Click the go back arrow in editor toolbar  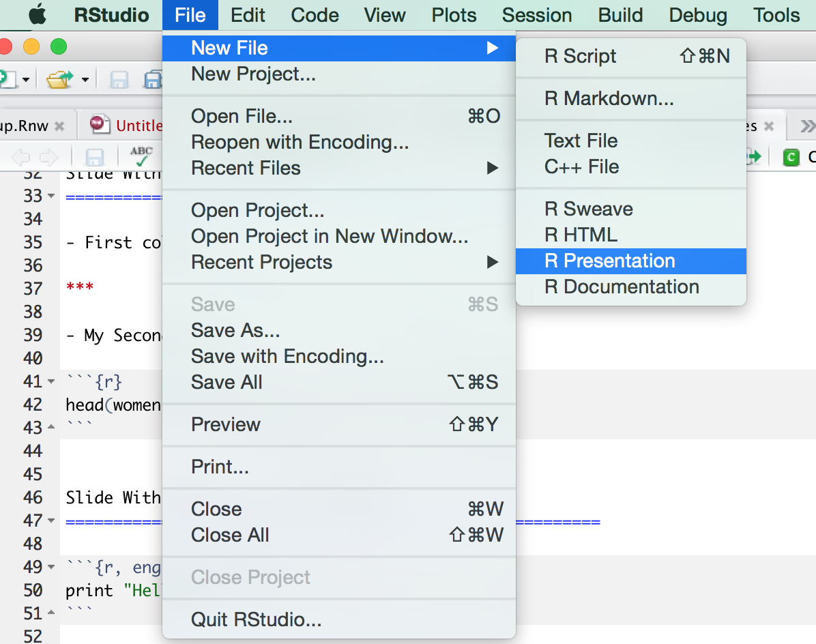[x=20, y=157]
